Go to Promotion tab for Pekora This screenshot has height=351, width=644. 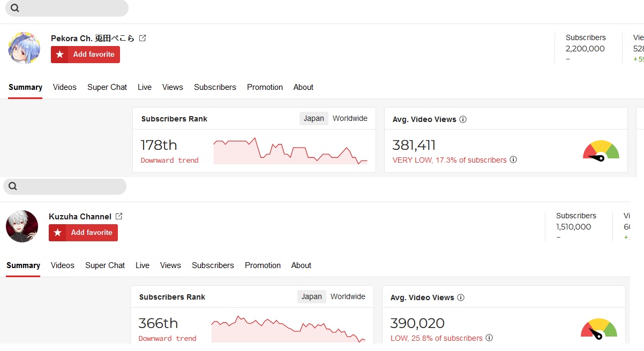click(265, 87)
